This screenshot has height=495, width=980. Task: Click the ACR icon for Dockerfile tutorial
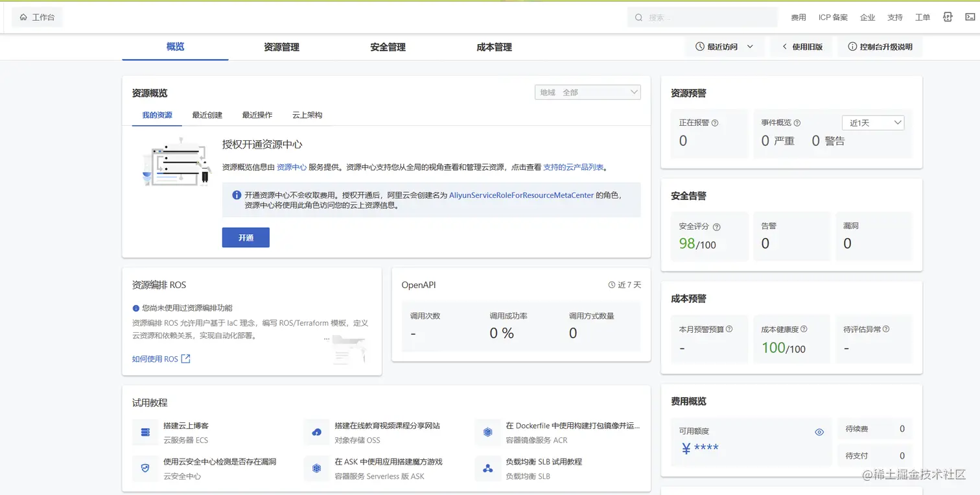487,432
